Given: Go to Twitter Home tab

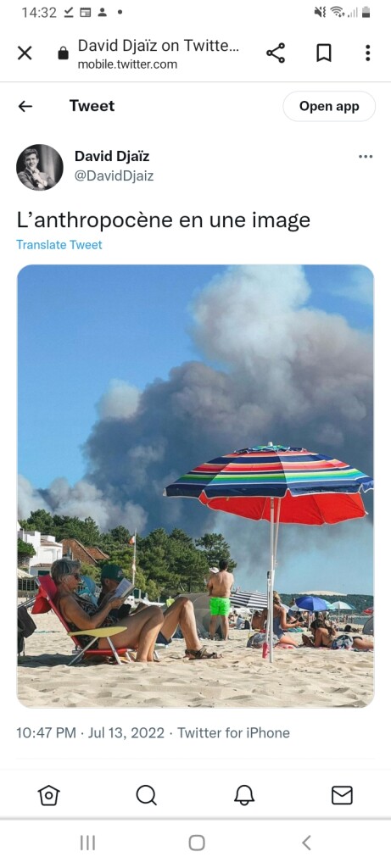Looking at the screenshot, I should click(x=48, y=795).
